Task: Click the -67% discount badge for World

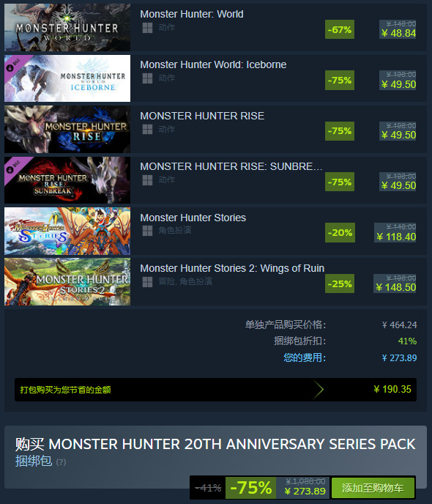Action: pyautogui.click(x=340, y=29)
